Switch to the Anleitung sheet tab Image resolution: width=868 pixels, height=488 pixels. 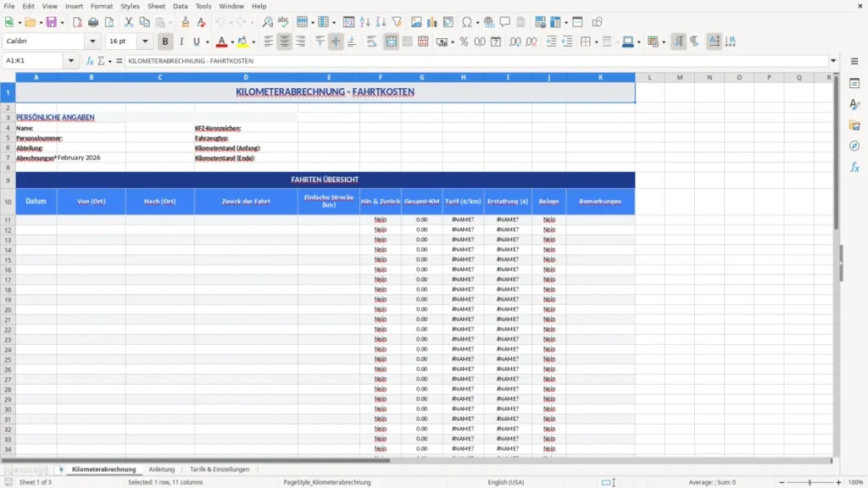tap(162, 469)
